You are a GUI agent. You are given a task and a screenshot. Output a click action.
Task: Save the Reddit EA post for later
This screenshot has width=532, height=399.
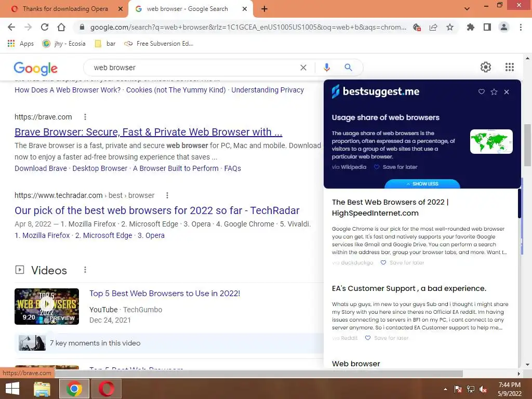coord(387,338)
